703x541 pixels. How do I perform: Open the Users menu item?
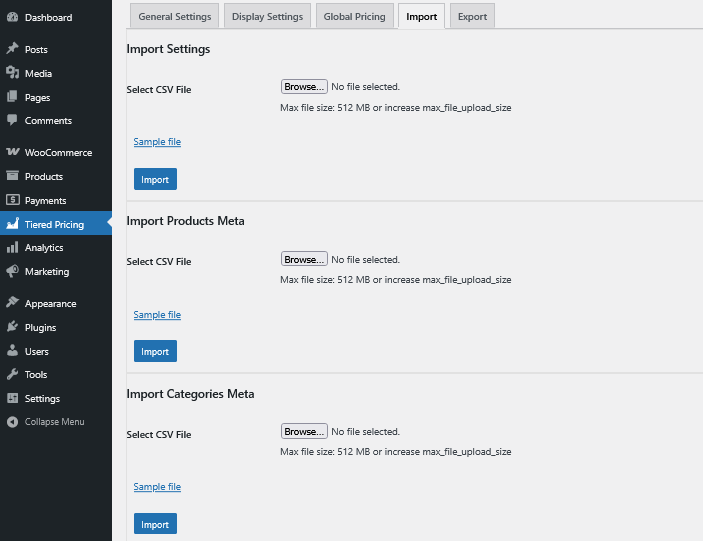pyautogui.click(x=36, y=351)
